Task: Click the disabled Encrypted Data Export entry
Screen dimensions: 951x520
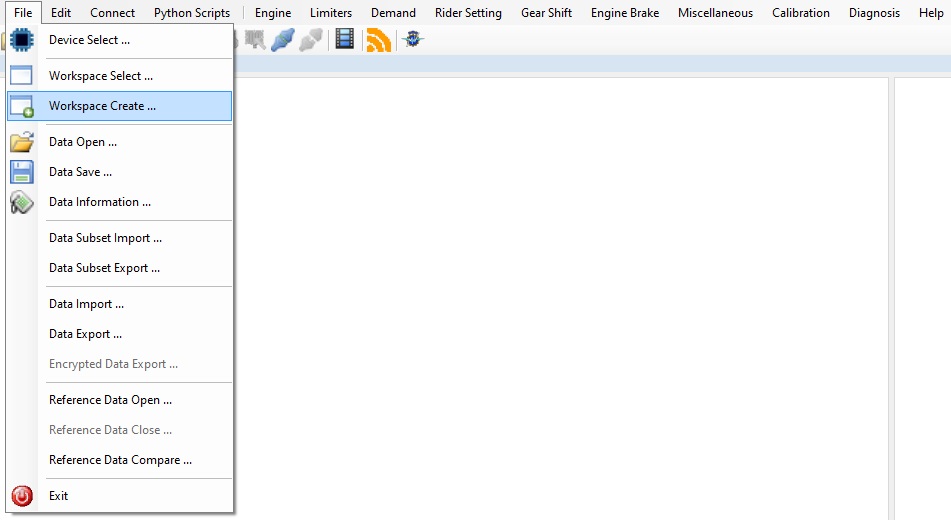Action: (x=119, y=364)
